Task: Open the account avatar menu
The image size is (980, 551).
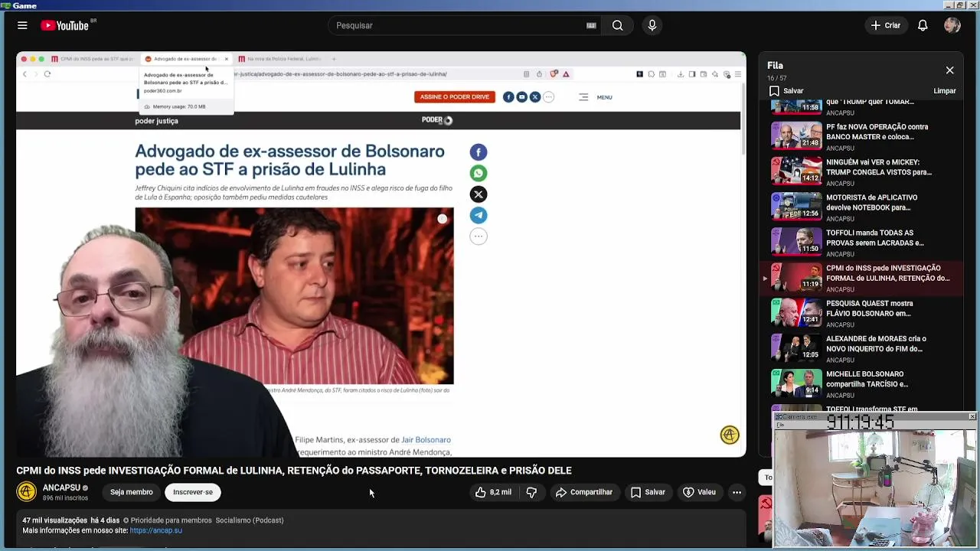Action: tap(952, 25)
